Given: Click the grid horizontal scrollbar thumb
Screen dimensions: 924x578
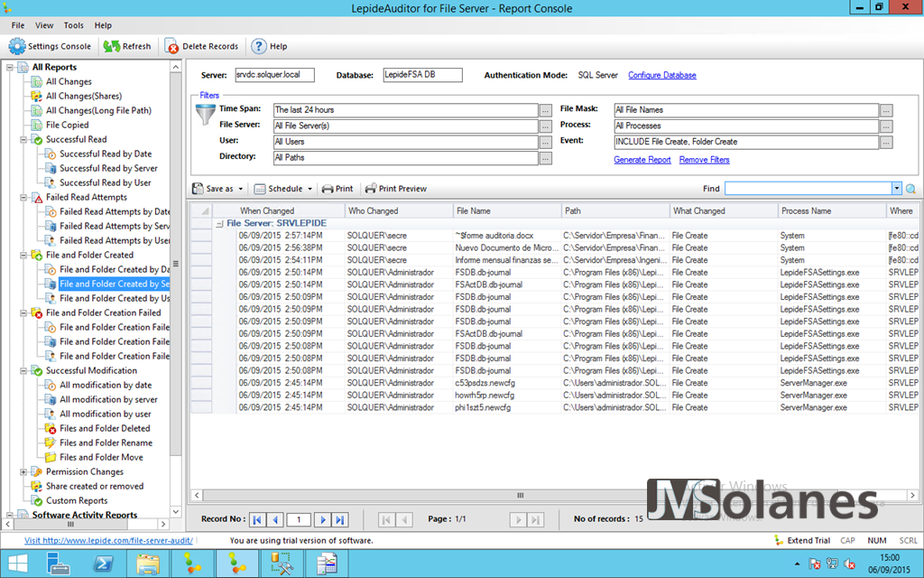Looking at the screenshot, I should tap(520, 496).
